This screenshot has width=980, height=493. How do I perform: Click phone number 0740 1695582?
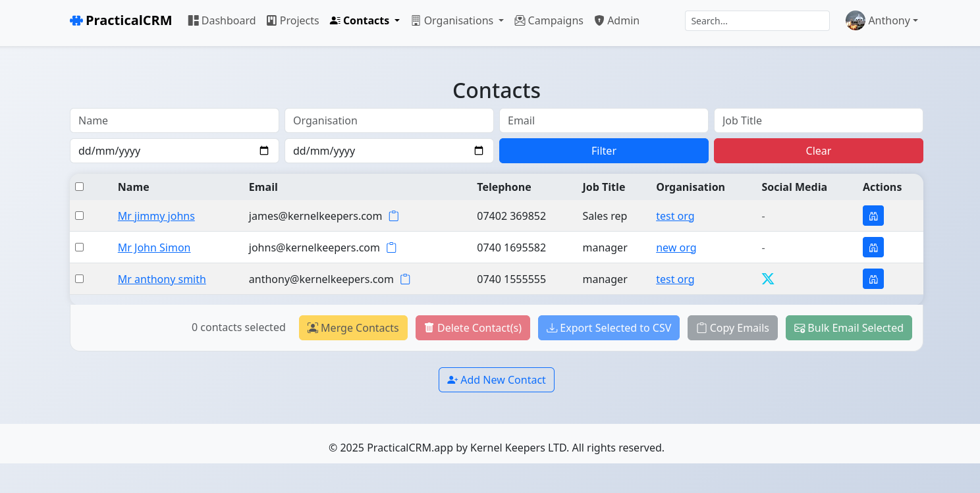[512, 247]
